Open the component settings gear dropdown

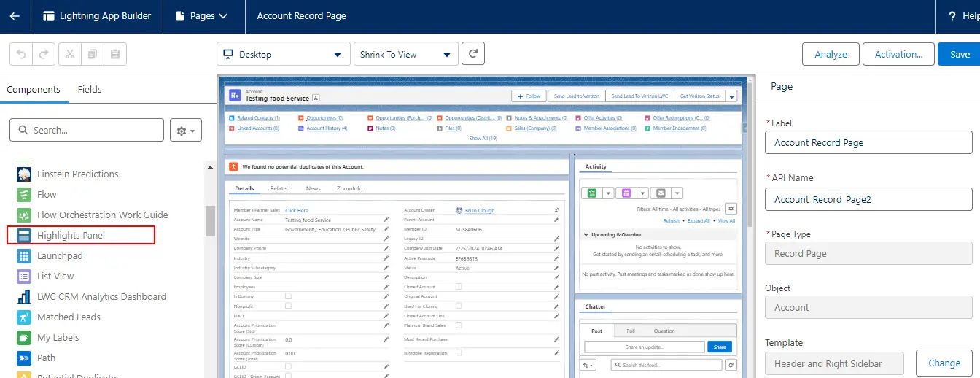186,130
